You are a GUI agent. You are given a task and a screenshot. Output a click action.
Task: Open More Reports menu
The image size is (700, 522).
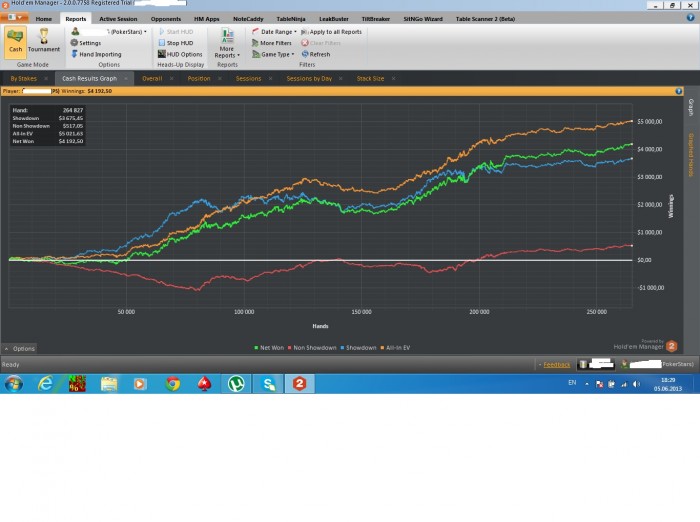click(x=227, y=43)
